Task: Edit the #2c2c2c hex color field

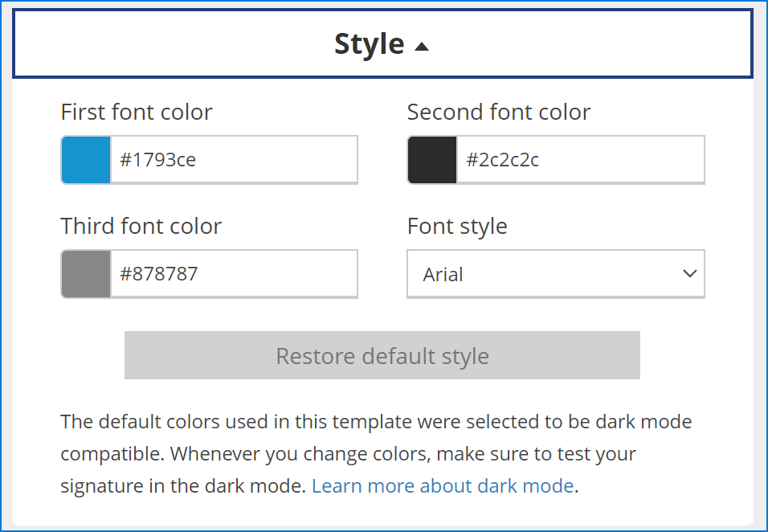Action: click(580, 160)
